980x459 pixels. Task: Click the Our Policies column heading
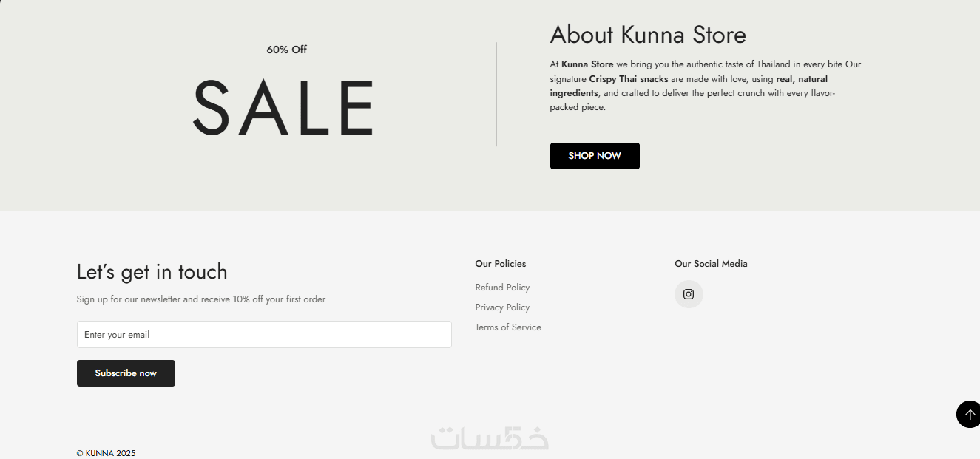coord(501,264)
